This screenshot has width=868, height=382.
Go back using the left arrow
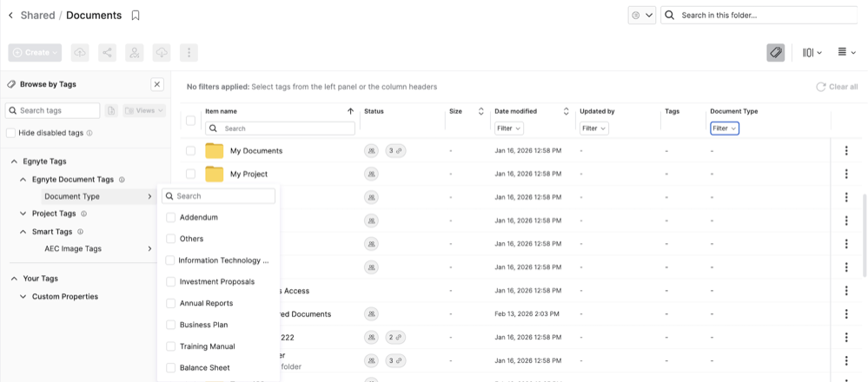(x=10, y=16)
